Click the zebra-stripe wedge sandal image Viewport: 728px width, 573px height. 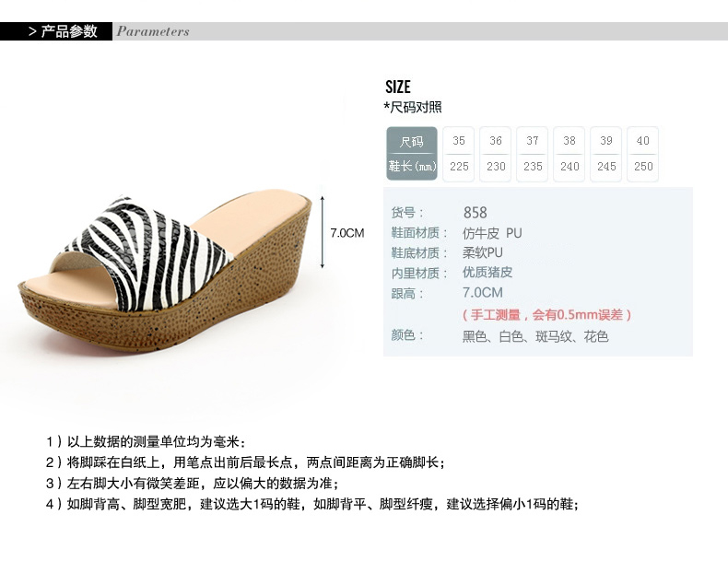165,270
